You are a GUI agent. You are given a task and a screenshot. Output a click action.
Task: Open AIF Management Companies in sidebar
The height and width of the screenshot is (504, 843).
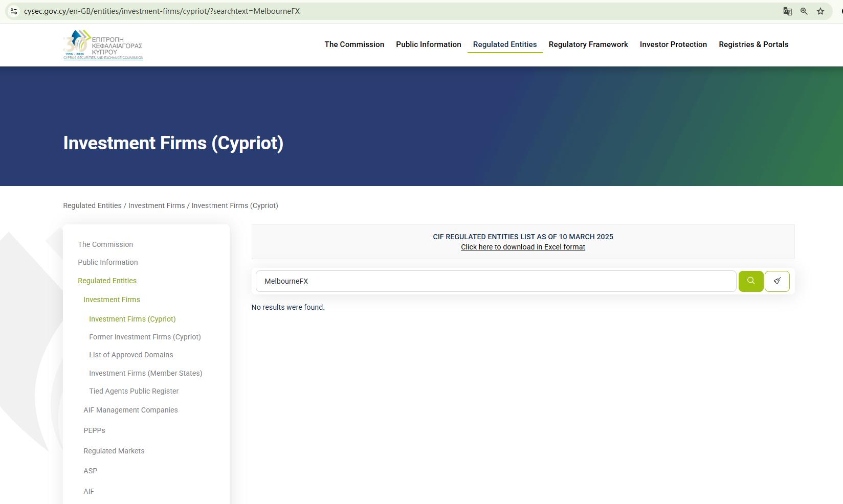pyautogui.click(x=130, y=410)
